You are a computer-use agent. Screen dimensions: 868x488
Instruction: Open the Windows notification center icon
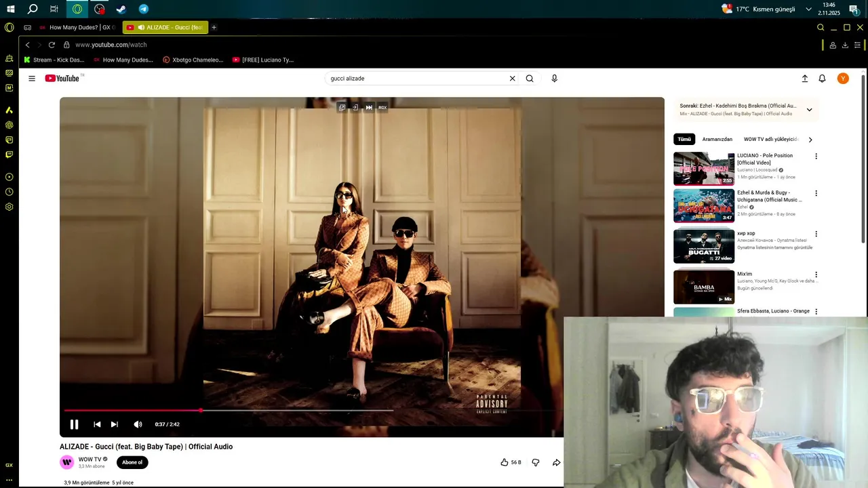coord(855,9)
